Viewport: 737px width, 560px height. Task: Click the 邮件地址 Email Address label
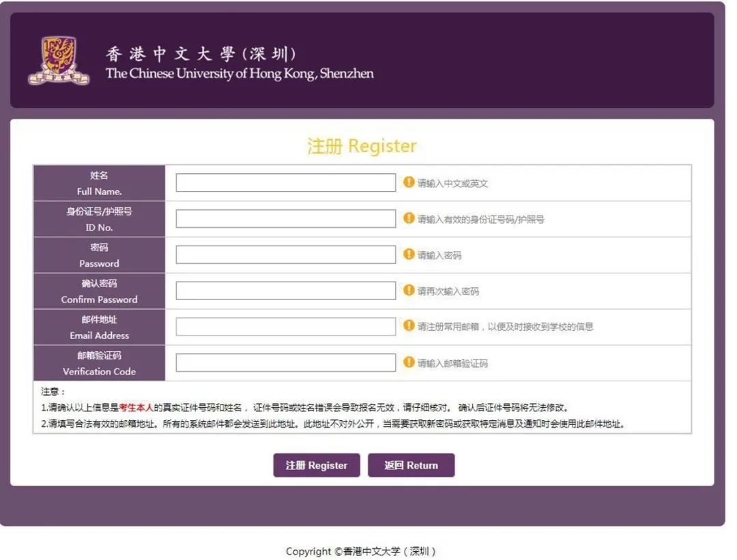pos(99,327)
